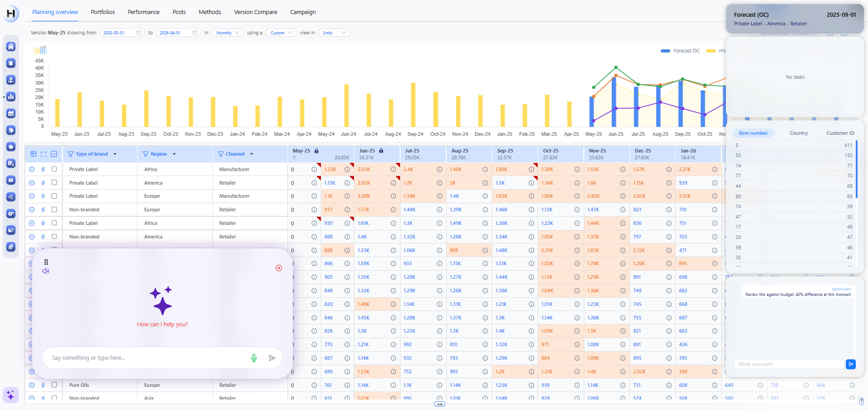Click the piggy bank icon in the sidebar

point(11,147)
